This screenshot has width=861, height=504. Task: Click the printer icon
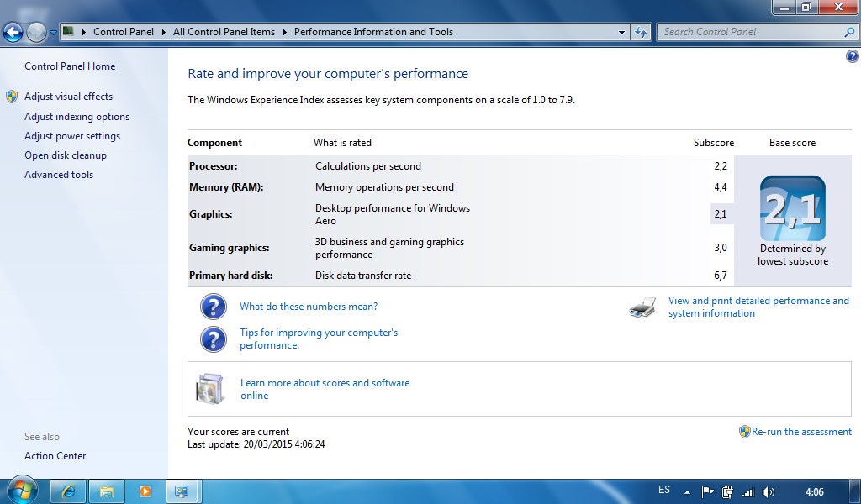[642, 307]
